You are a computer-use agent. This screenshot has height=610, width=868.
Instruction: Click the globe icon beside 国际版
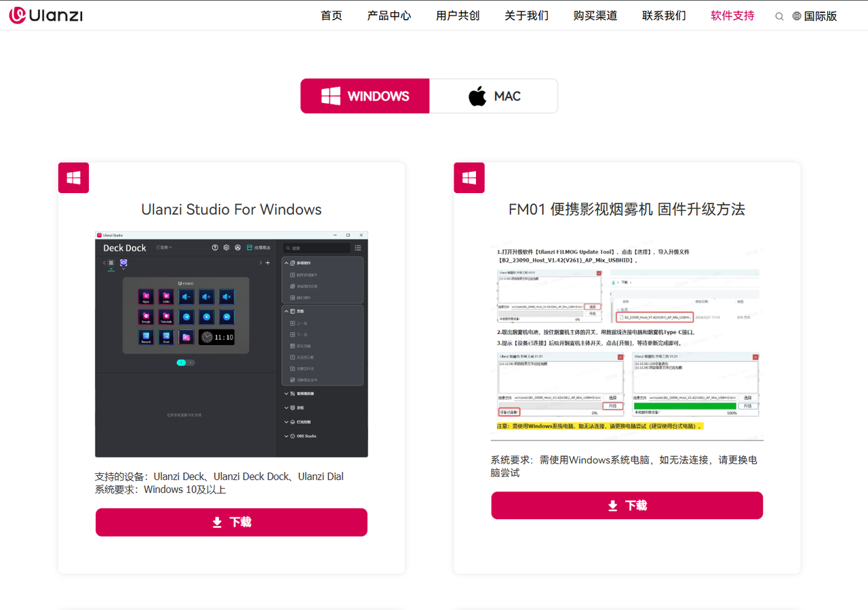pyautogui.click(x=797, y=16)
